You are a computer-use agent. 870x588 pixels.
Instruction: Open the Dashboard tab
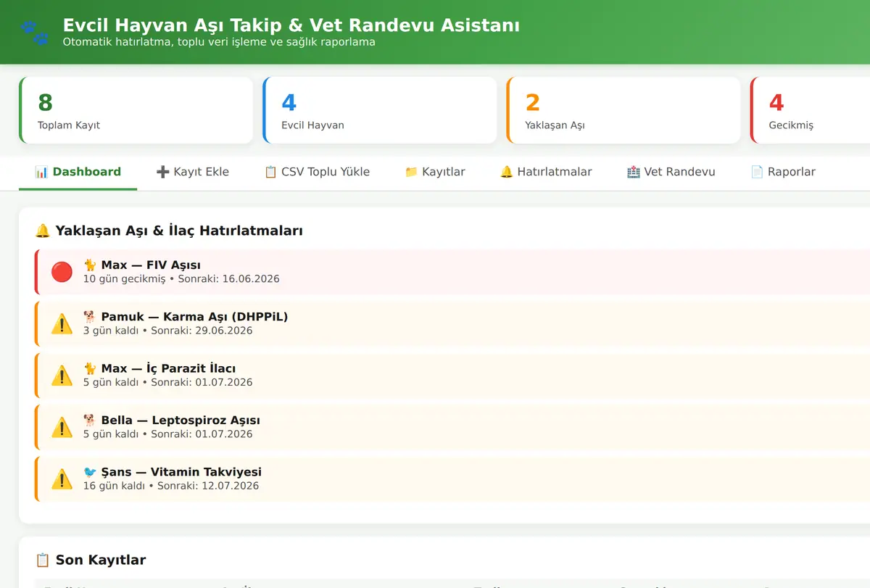tap(78, 172)
